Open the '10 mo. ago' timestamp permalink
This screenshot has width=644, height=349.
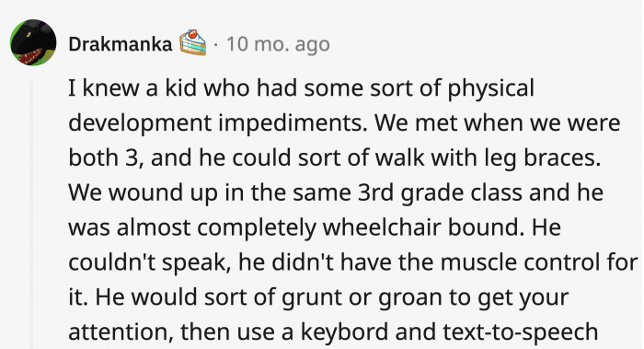[x=278, y=44]
